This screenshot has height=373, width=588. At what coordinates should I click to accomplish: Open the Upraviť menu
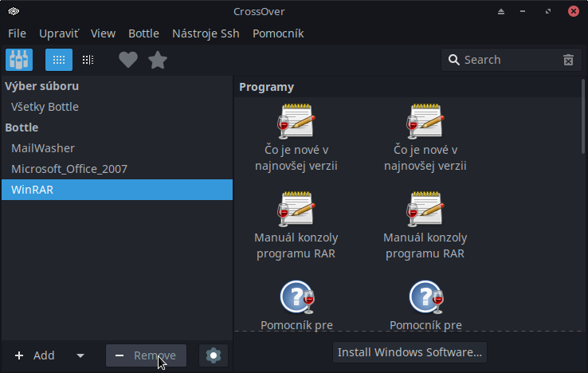click(x=59, y=33)
